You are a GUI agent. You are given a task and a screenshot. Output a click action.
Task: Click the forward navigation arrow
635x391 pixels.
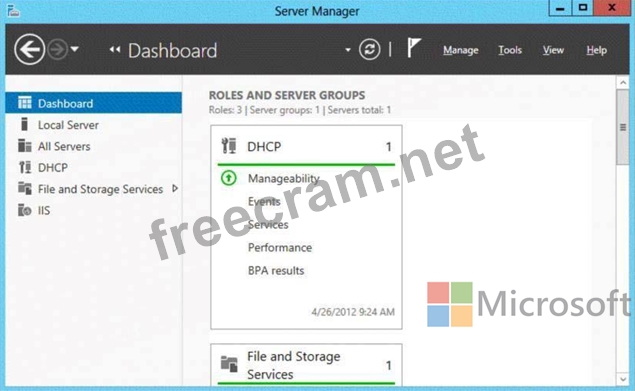click(57, 49)
